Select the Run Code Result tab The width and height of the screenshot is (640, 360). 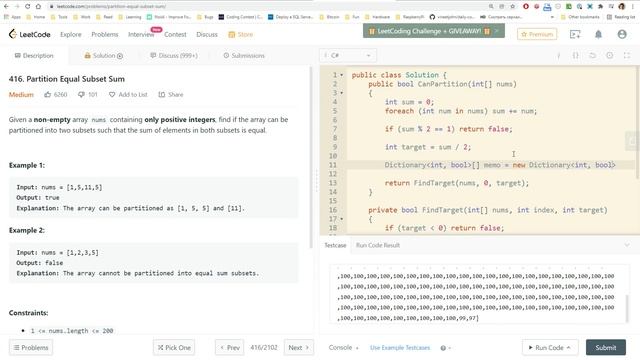378,245
